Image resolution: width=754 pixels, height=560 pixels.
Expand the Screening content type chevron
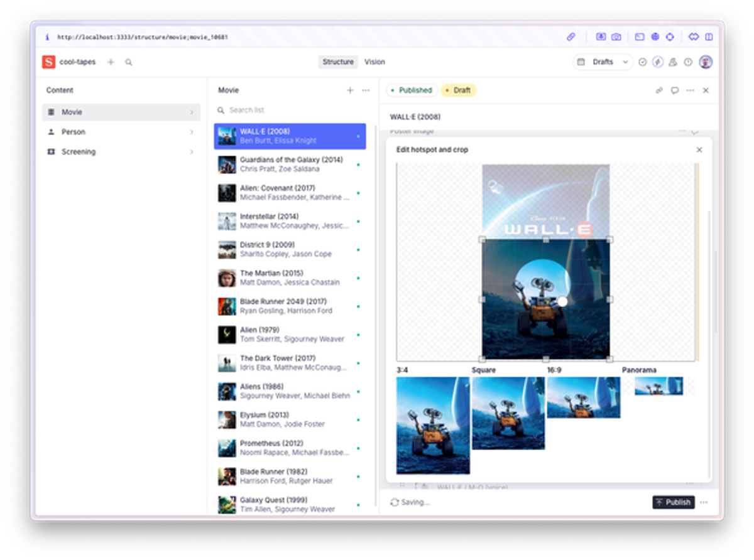pos(192,152)
